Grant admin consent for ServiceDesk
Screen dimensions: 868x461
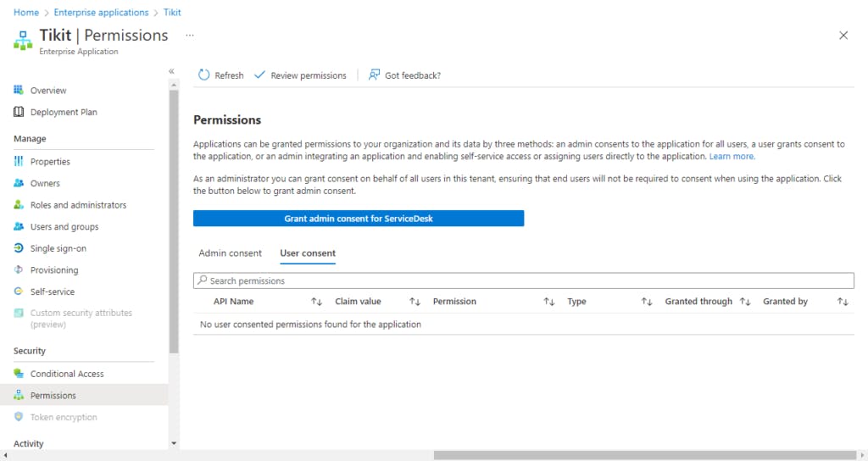point(359,218)
